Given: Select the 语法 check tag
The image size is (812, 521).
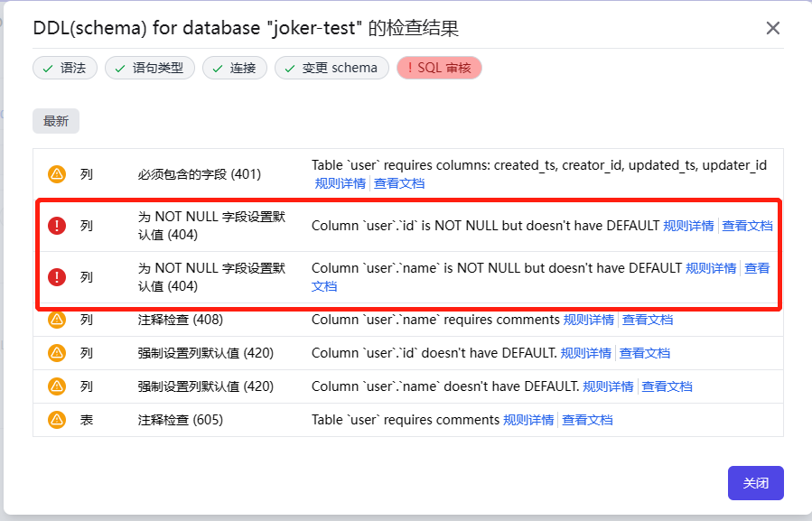Looking at the screenshot, I should (65, 68).
